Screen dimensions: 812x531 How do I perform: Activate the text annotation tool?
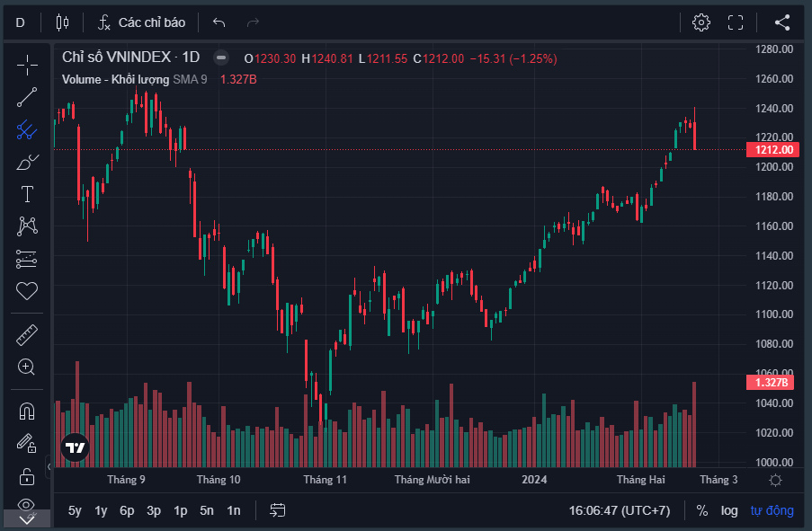coord(27,194)
